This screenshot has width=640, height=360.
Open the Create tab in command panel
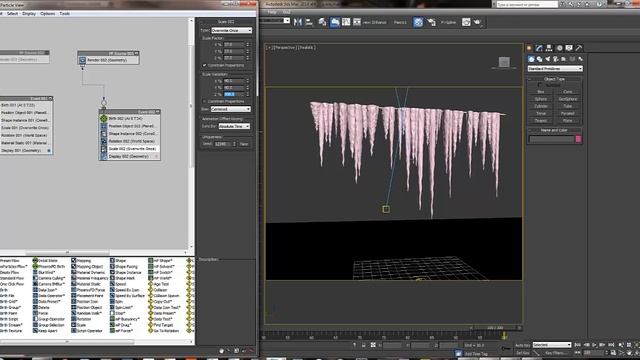pyautogui.click(x=529, y=48)
